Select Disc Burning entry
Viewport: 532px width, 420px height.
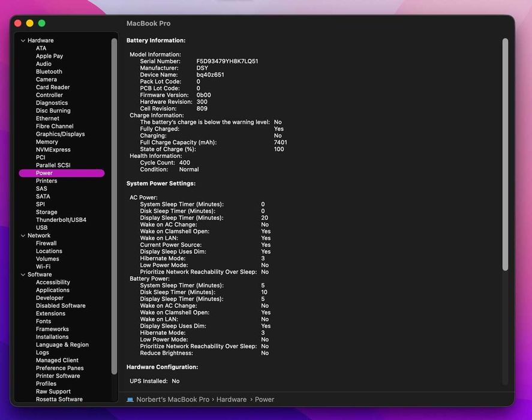click(53, 110)
